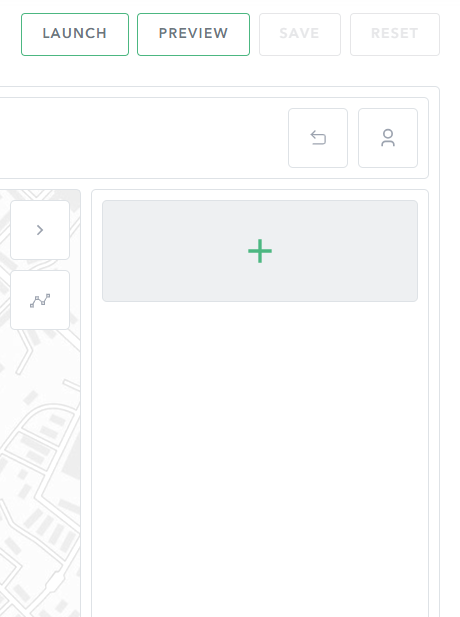Click the undo arrow icon button

point(318,138)
